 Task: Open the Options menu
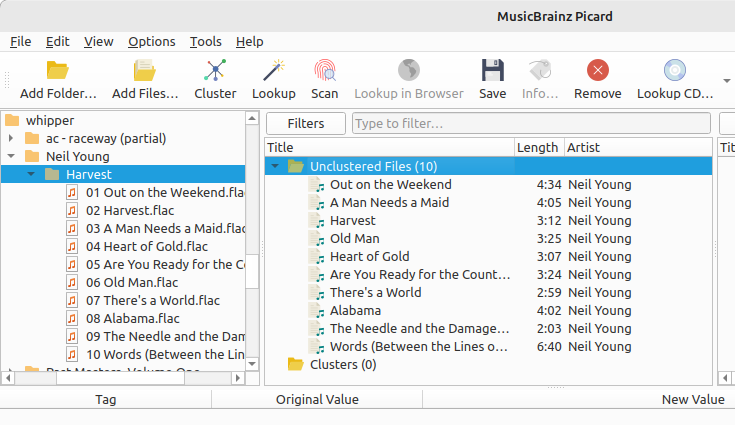pos(151,42)
